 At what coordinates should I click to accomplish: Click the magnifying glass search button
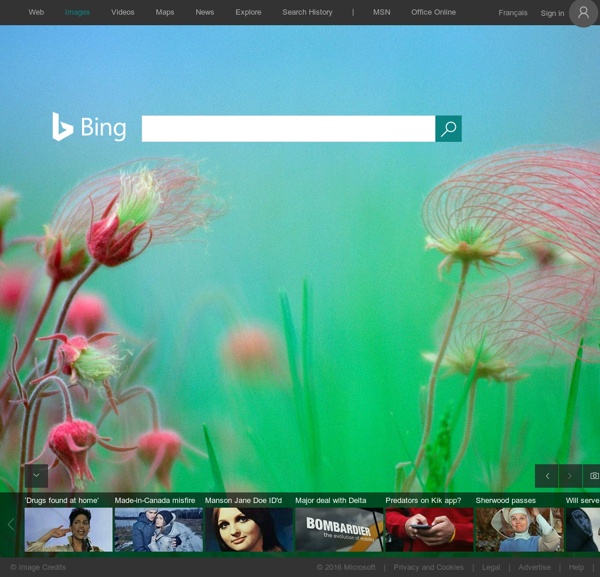click(448, 129)
